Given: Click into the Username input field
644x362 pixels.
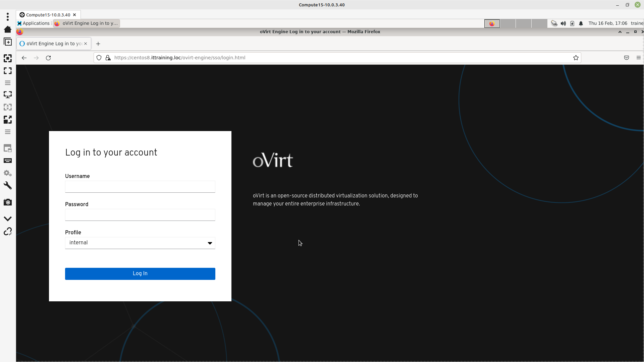Looking at the screenshot, I should pyautogui.click(x=140, y=187).
